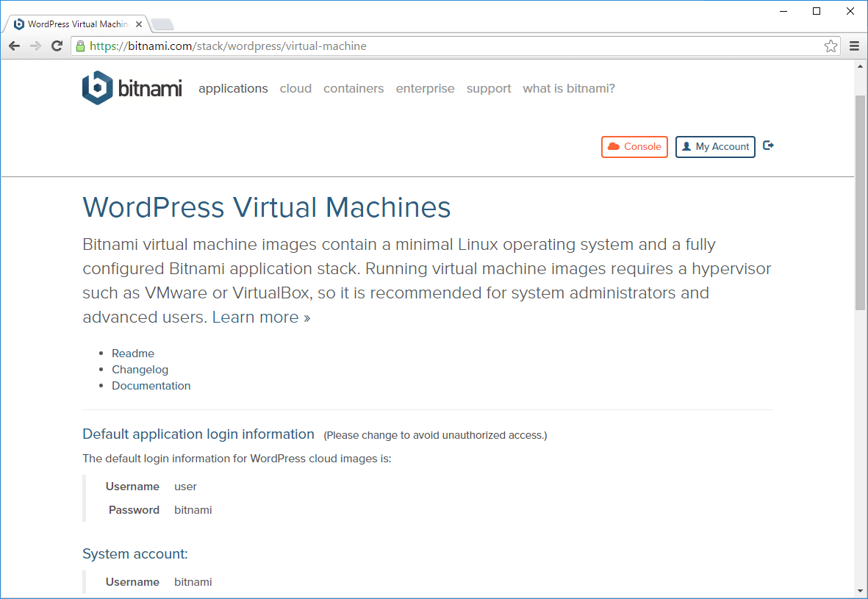The width and height of the screenshot is (868, 599).
Task: Open the applications nav item
Action: 233,89
